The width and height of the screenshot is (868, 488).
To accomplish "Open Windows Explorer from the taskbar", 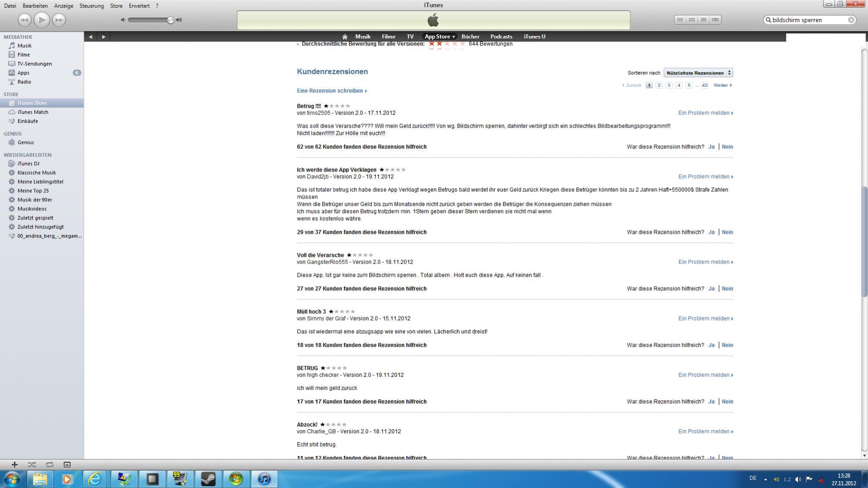I will (x=40, y=479).
